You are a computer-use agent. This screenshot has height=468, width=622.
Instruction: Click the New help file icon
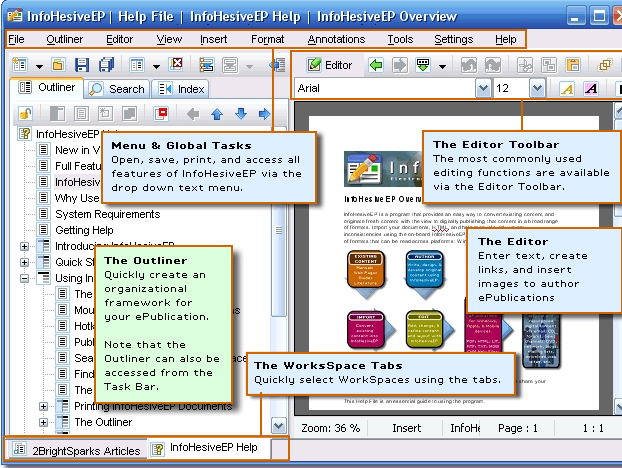click(x=19, y=65)
